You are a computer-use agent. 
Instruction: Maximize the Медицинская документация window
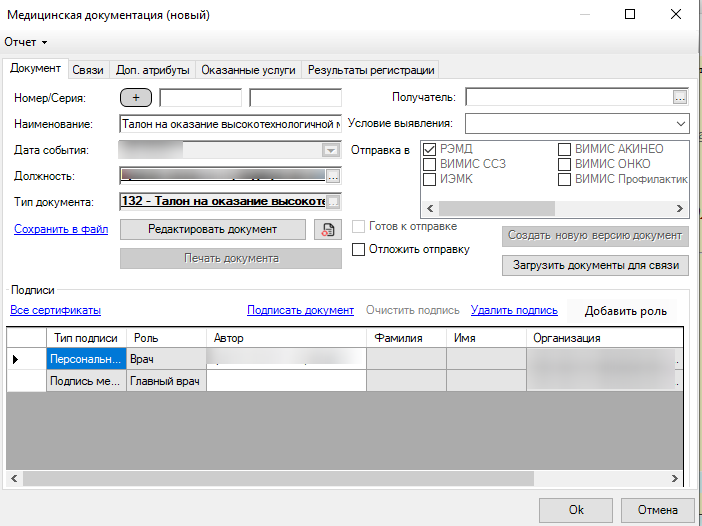pos(630,14)
